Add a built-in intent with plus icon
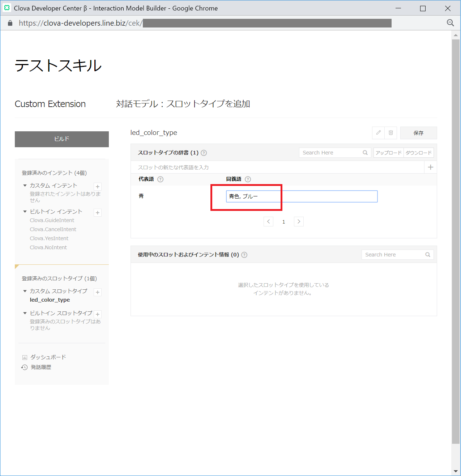 (x=98, y=213)
